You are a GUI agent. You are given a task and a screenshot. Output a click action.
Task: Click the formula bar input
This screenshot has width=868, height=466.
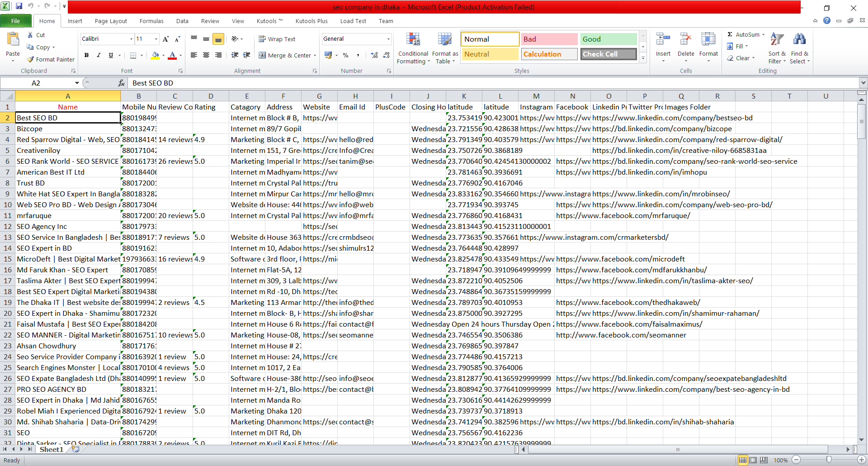coord(494,83)
